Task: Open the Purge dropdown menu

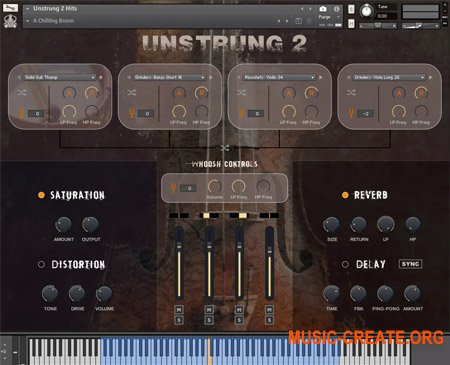Action: pos(329,17)
